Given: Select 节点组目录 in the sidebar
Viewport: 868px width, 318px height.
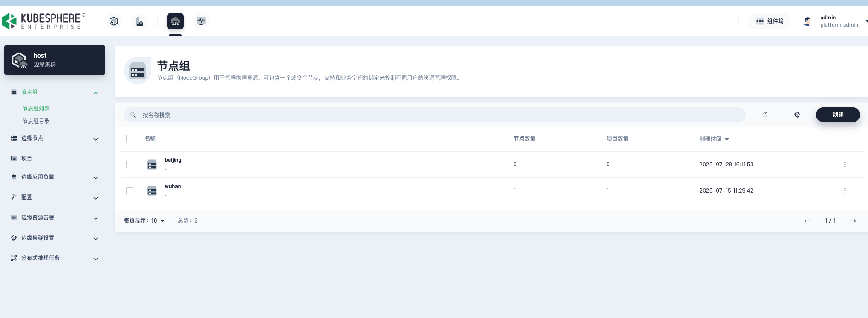Looking at the screenshot, I should coord(36,121).
